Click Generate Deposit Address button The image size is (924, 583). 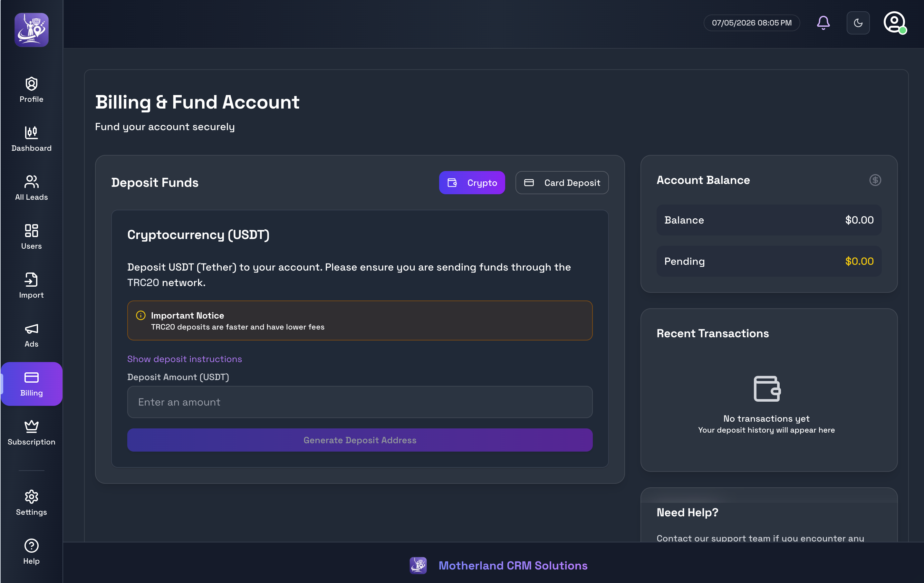360,440
